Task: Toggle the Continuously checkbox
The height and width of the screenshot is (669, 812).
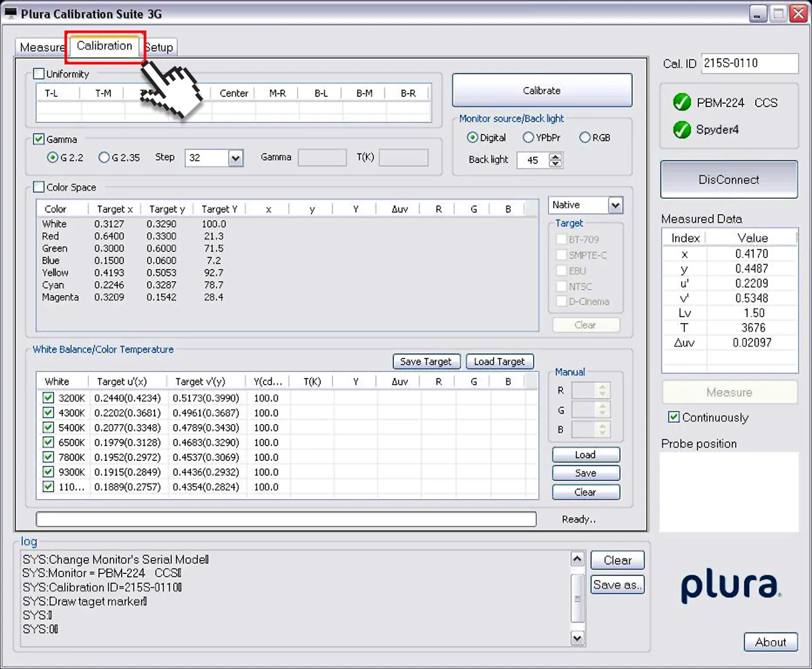Action: [674, 417]
